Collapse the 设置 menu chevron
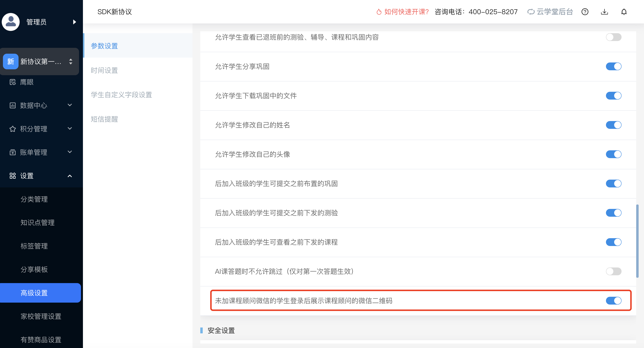The height and width of the screenshot is (348, 644). (x=70, y=176)
